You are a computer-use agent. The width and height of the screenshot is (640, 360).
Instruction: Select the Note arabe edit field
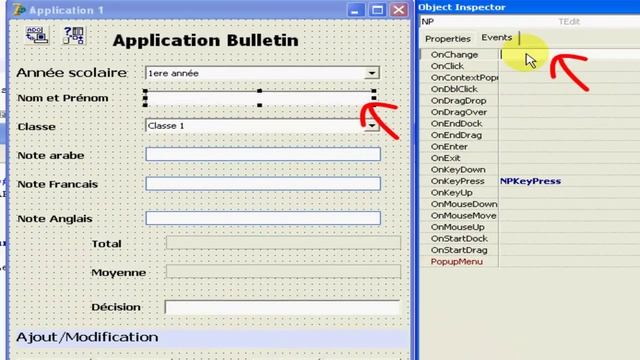pos(263,154)
